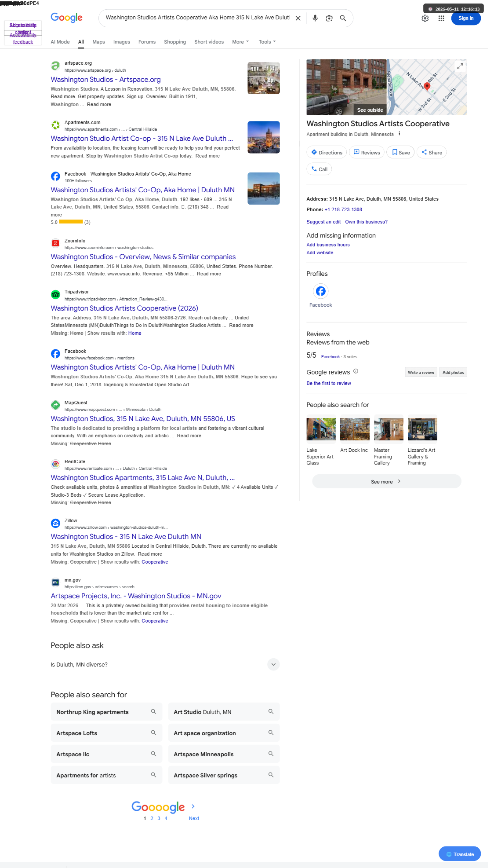Image resolution: width=494 pixels, height=868 pixels.
Task: Click the artspace.org site favicon
Action: [x=55, y=66]
